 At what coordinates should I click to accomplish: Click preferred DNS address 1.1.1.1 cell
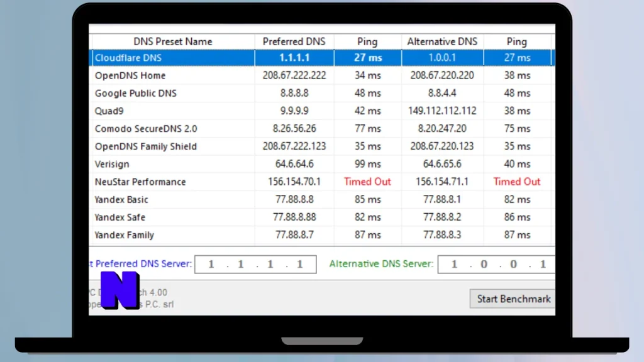(294, 58)
